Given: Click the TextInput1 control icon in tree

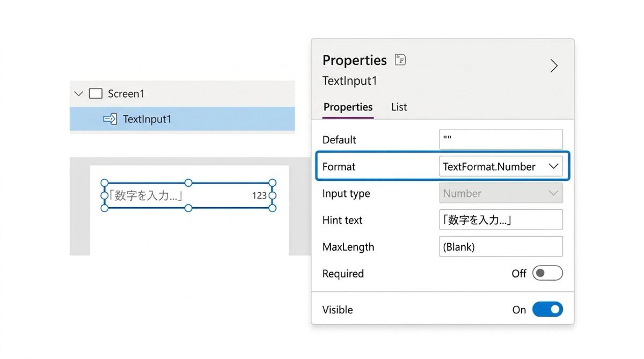Looking at the screenshot, I should point(110,119).
